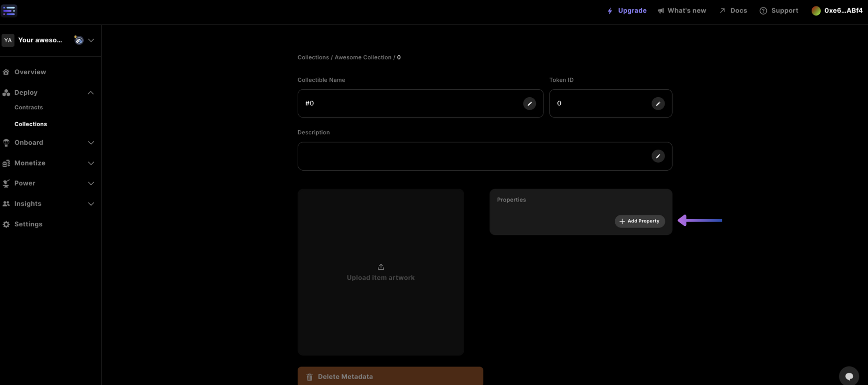Expand the Power section
Screen dimensions: 868x385
[91, 184]
